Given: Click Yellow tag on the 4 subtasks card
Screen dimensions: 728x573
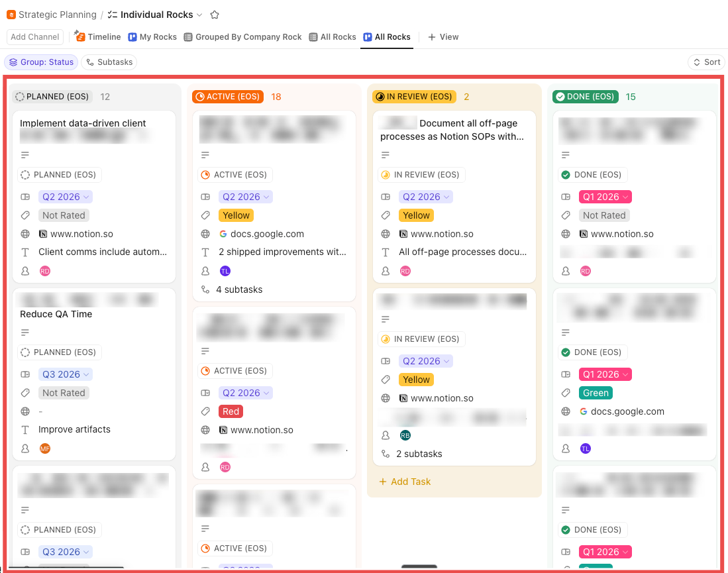Looking at the screenshot, I should pyautogui.click(x=236, y=215).
